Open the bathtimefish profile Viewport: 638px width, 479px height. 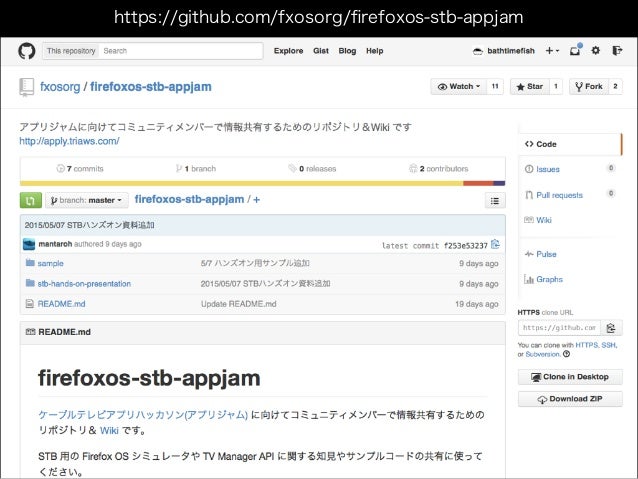tap(504, 51)
